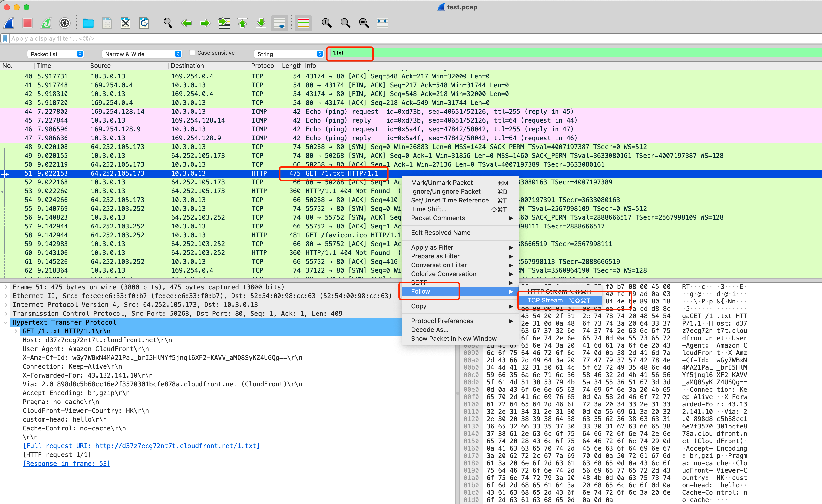The height and width of the screenshot is (504, 822).
Task: Select packet 58 GET /favicon.ico row
Action: [411, 235]
